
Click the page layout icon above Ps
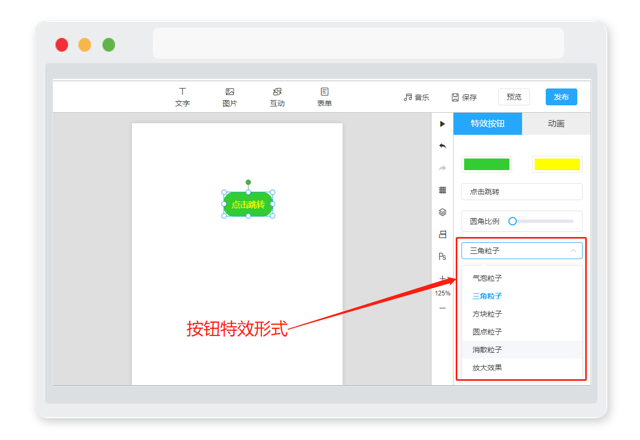[x=442, y=234]
